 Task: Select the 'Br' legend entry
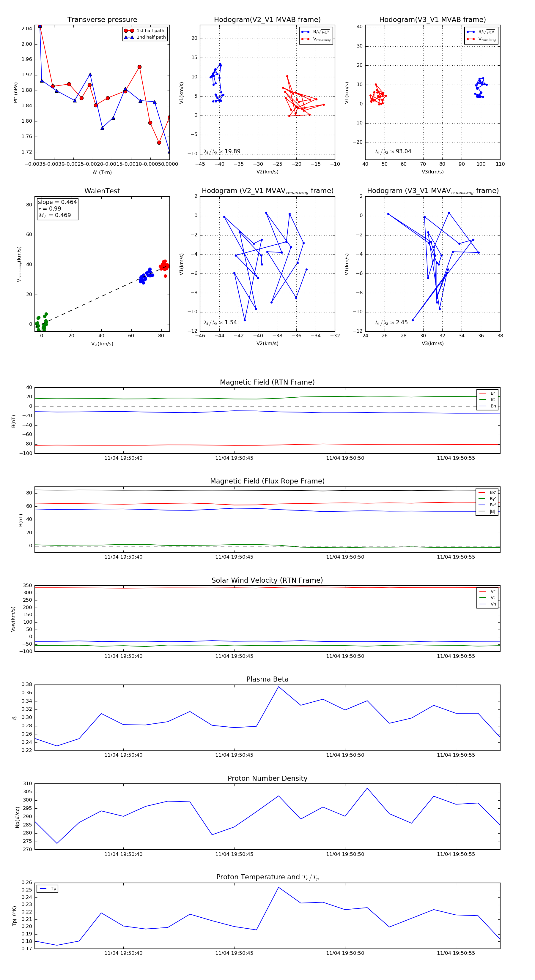[487, 393]
